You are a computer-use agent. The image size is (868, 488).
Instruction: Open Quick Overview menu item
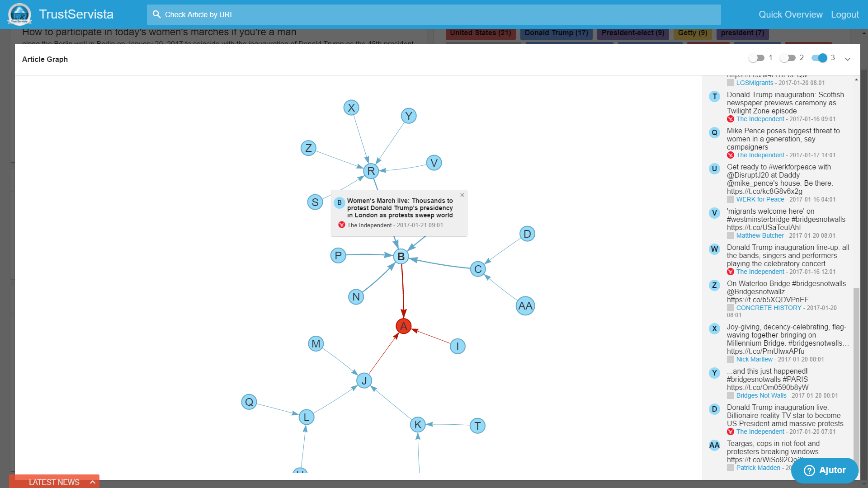pyautogui.click(x=790, y=14)
